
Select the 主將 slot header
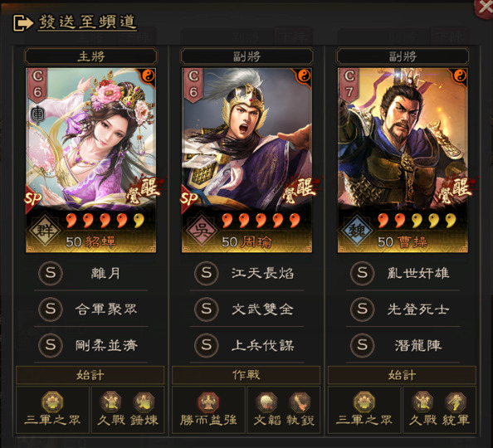click(x=90, y=57)
